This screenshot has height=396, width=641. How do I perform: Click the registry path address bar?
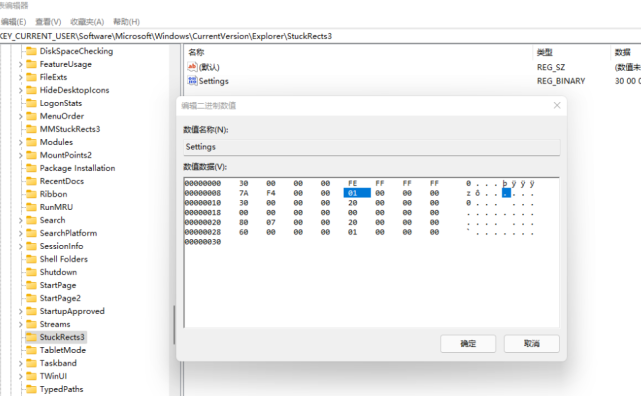(320, 36)
